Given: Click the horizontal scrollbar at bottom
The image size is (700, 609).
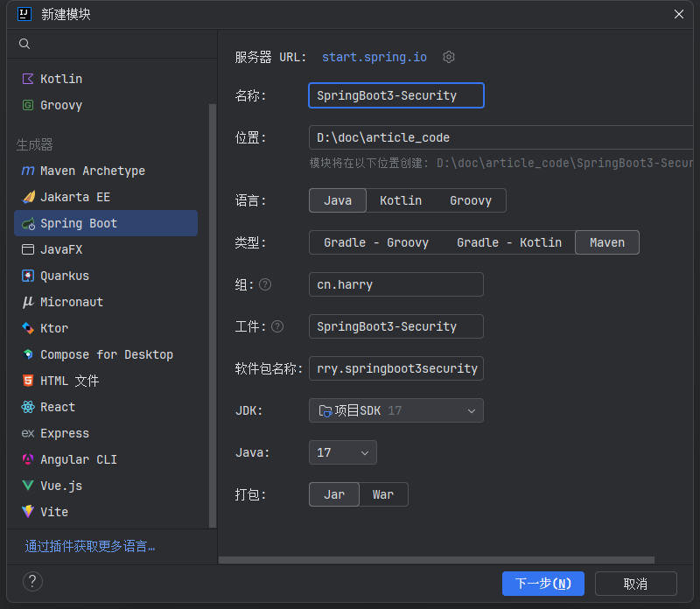Looking at the screenshot, I should 436,560.
